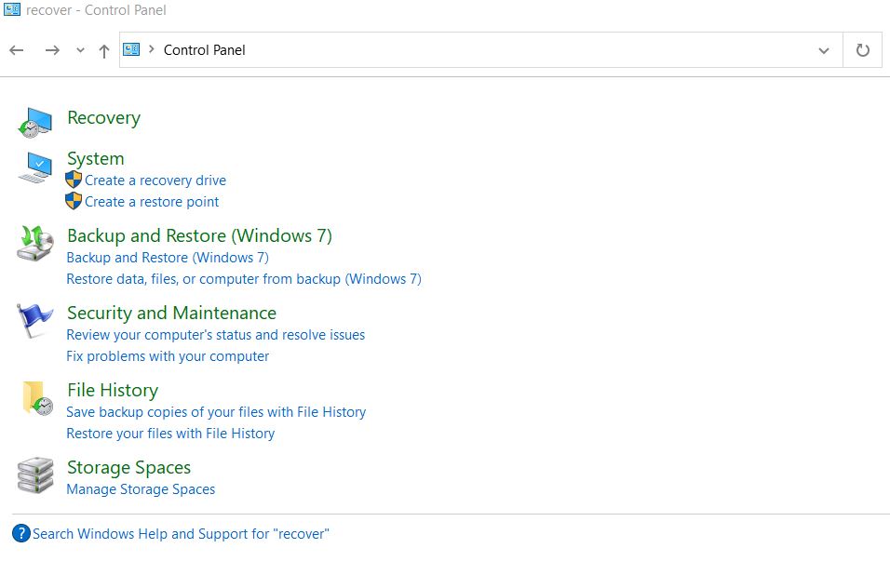890x588 pixels.
Task: Open Create a recovery drive
Action: pos(155,180)
